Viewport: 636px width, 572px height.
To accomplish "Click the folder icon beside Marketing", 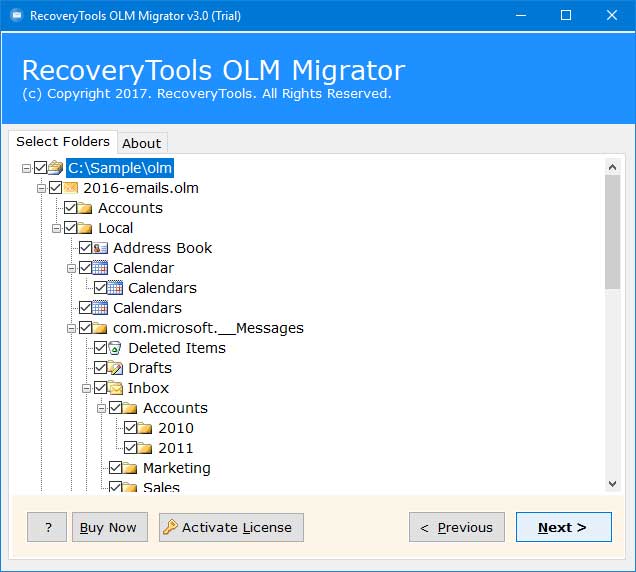I will [x=130, y=468].
